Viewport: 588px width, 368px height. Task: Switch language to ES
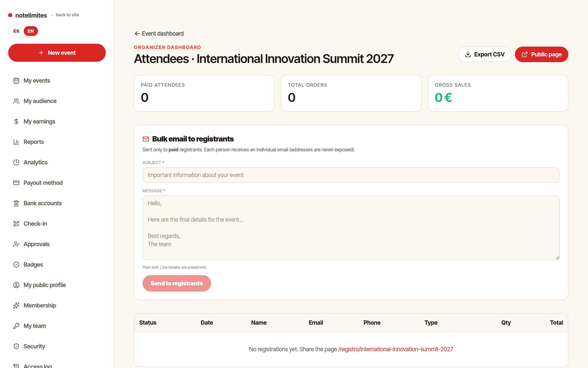pyautogui.click(x=16, y=31)
